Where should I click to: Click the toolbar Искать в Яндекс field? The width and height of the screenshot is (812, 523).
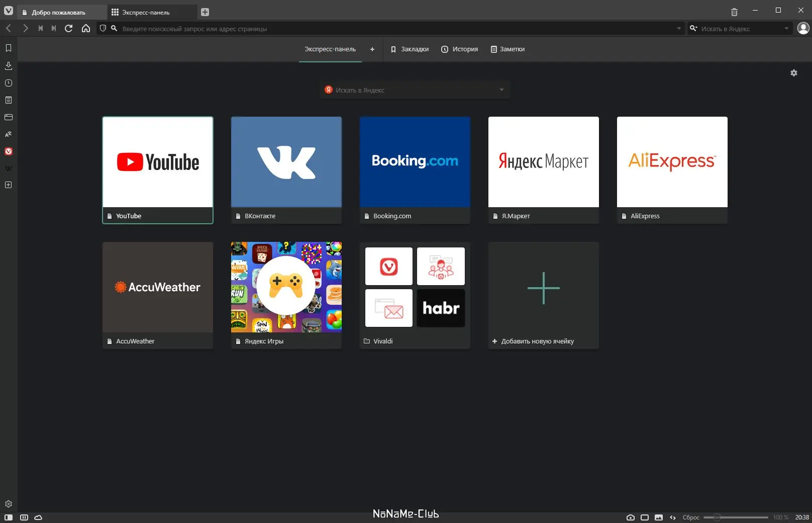741,29
